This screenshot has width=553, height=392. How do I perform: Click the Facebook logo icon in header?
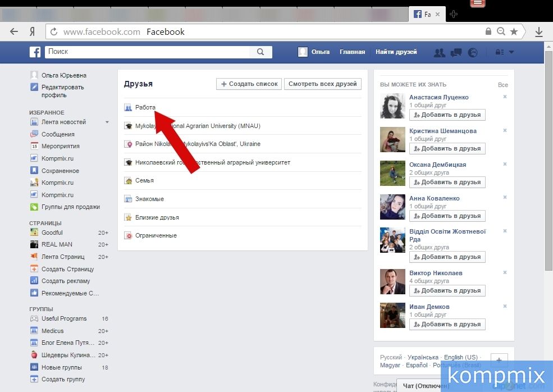(x=35, y=52)
